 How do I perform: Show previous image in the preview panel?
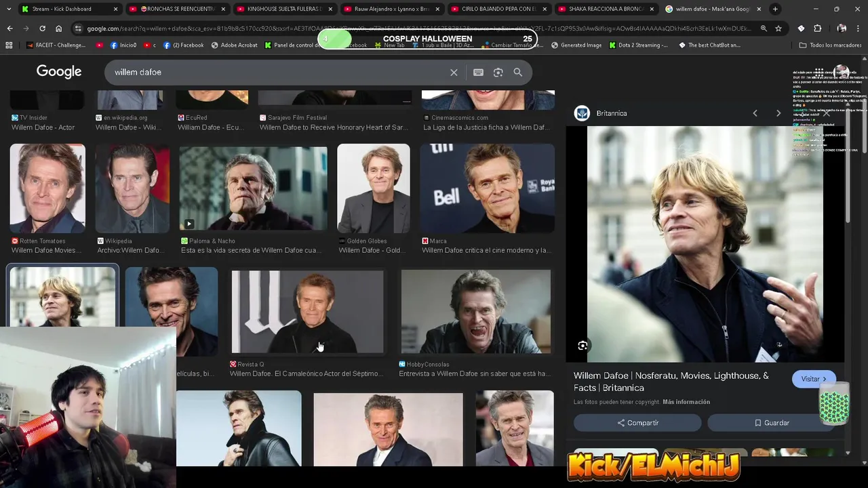[755, 113]
